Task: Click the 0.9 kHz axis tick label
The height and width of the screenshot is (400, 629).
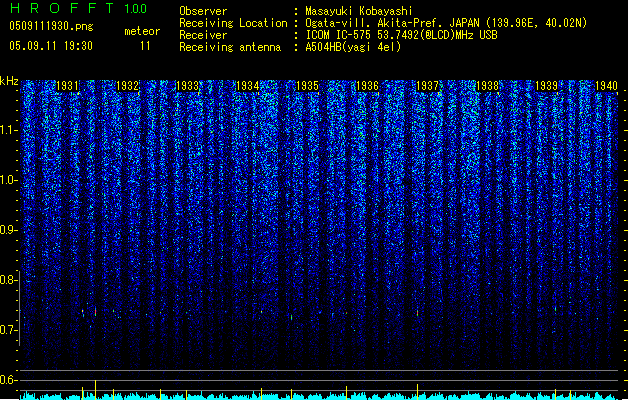Action: (9, 230)
